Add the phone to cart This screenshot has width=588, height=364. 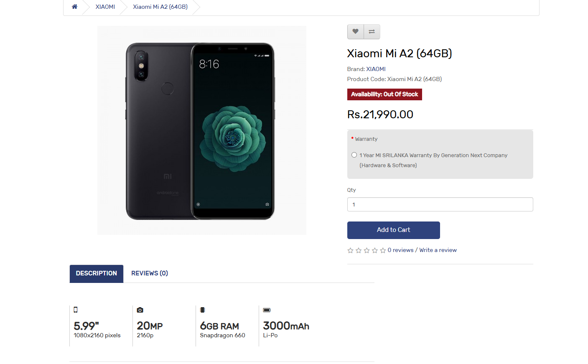tap(394, 230)
